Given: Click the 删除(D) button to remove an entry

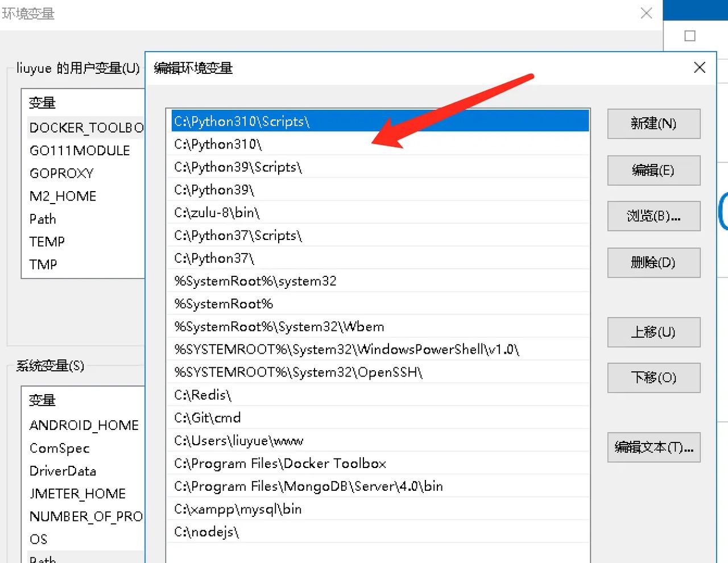Looking at the screenshot, I should 653,263.
